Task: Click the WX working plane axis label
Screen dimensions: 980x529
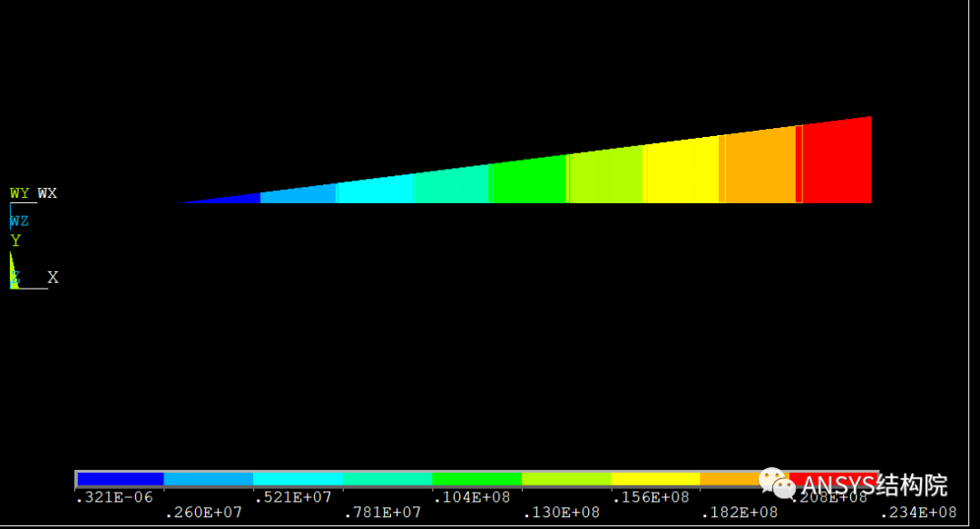Action: point(47,193)
